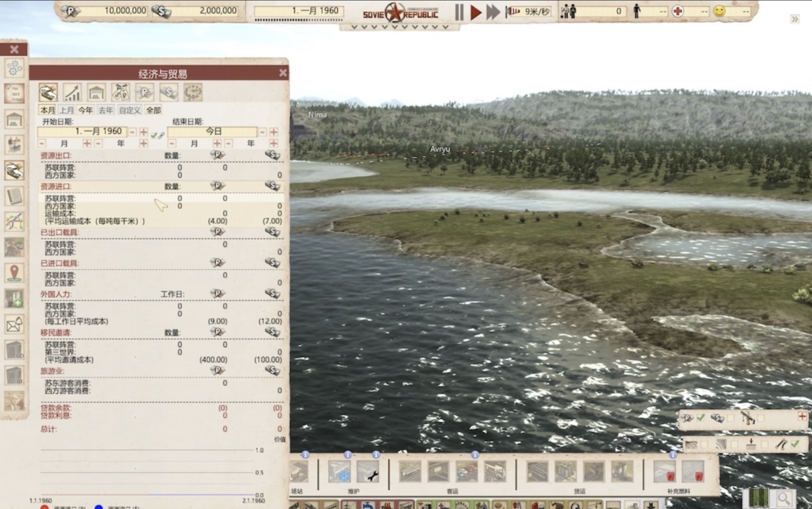Click the red play button
812x509 pixels.
point(476,12)
